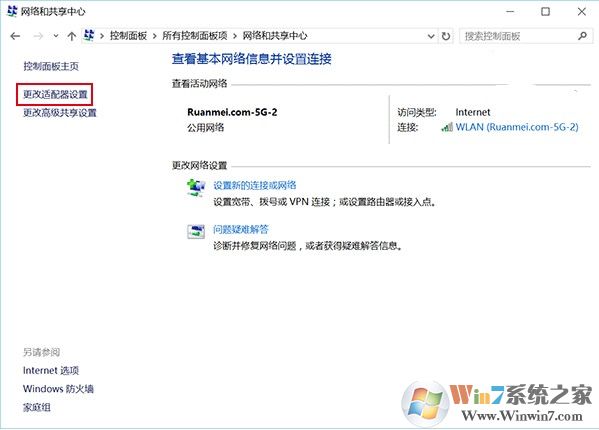Refresh the Network and Sharing Center
The width and height of the screenshot is (599, 430).
pos(445,36)
